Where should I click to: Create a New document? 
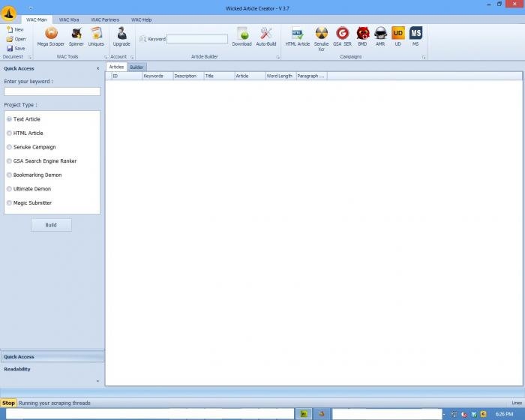point(16,29)
